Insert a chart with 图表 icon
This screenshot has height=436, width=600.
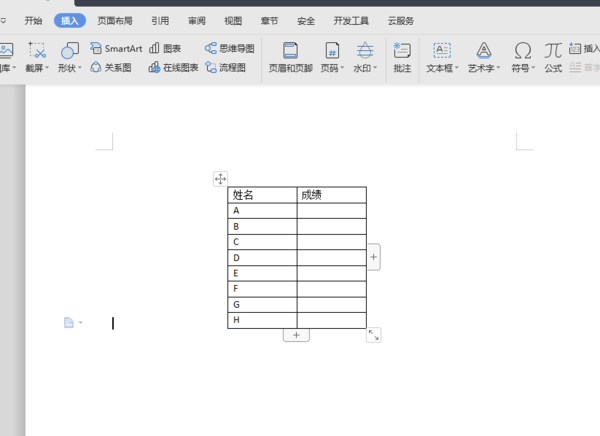coord(165,49)
